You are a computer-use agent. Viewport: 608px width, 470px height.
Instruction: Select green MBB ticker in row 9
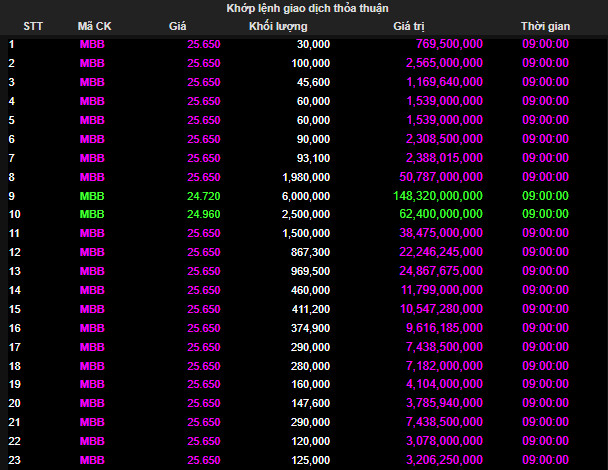coord(92,196)
